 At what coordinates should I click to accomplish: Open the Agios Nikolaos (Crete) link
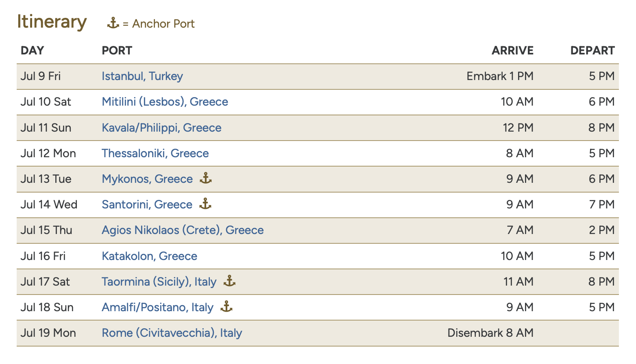click(x=183, y=230)
